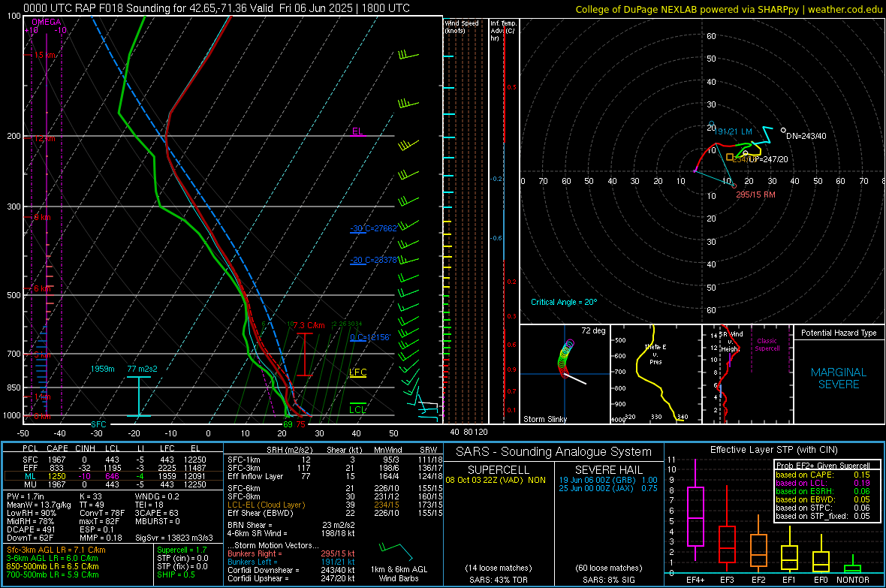The height and width of the screenshot is (588, 886).
Task: Click the SARS: 43% TOR text
Action: [x=499, y=580]
